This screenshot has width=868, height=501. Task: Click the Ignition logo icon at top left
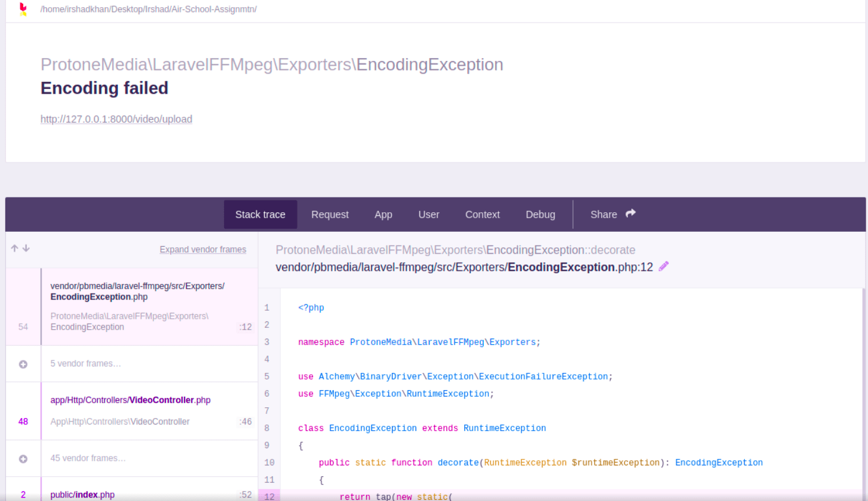point(23,9)
